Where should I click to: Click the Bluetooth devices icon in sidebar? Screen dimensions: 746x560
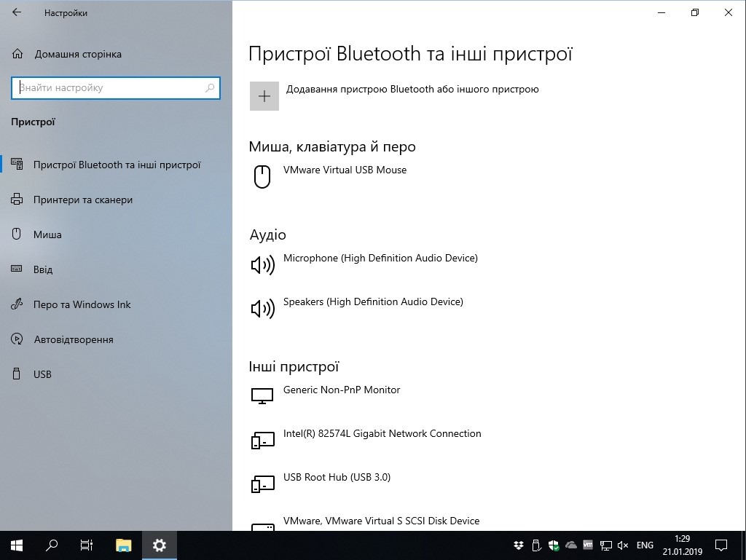click(x=17, y=164)
